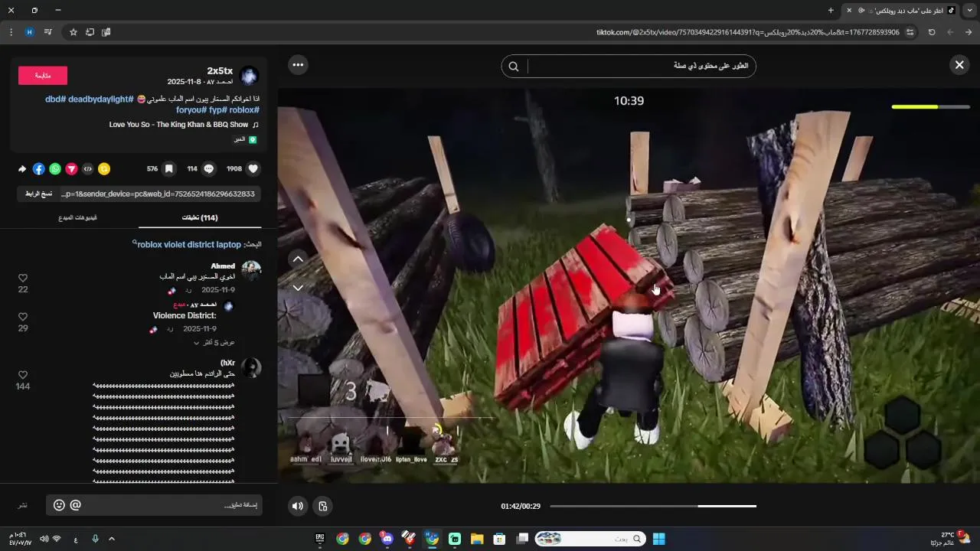
Task: Open volume control in system tray
Action: pos(44,539)
